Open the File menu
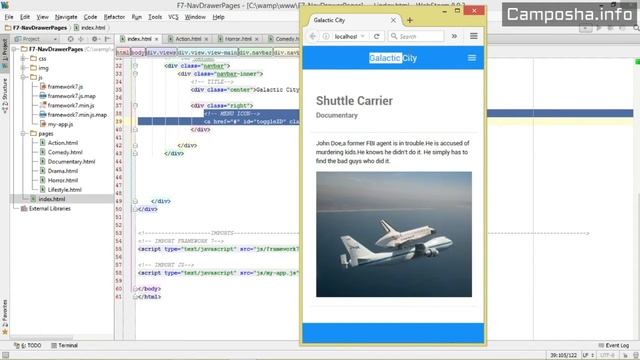The height and width of the screenshot is (360, 640). click(9, 17)
